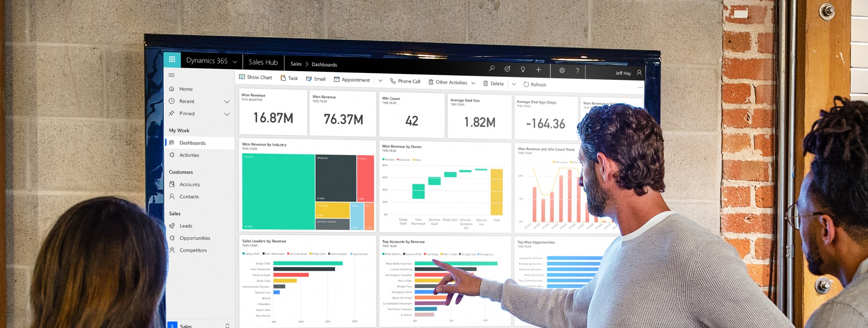Viewport: 868px width, 328px height.
Task: Open Contacts under Customers
Action: (x=189, y=197)
